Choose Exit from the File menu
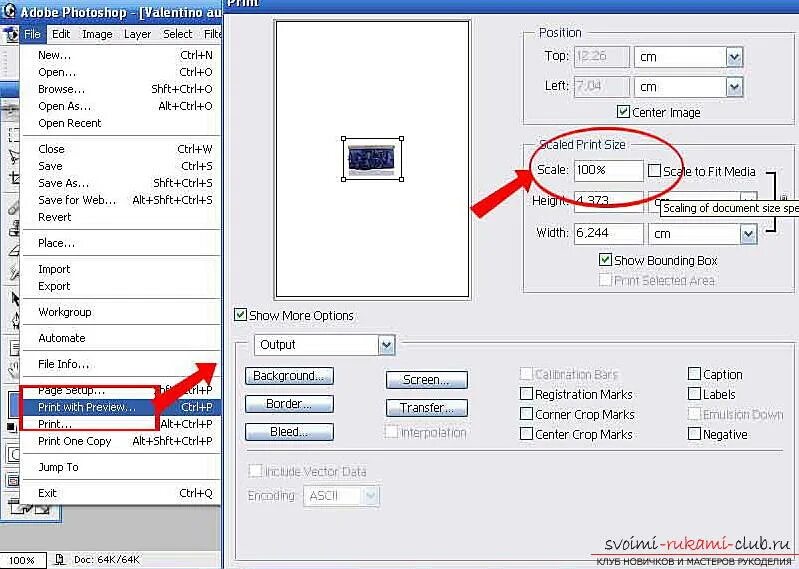Screen dimensions: 799x569 tap(122, 494)
